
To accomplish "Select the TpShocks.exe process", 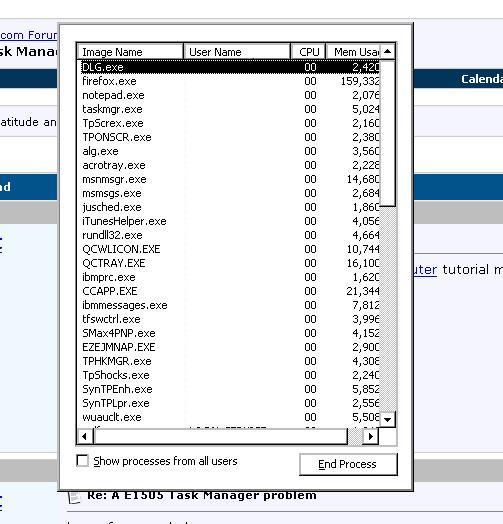I will pyautogui.click(x=230, y=376).
